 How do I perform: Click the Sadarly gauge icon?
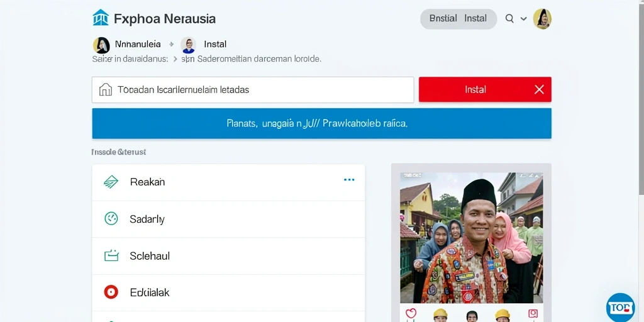tap(111, 218)
